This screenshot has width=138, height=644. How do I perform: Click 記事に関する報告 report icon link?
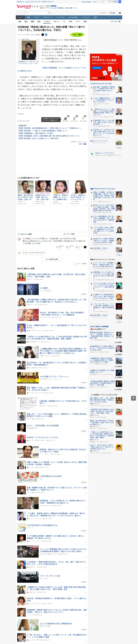(x=23, y=121)
